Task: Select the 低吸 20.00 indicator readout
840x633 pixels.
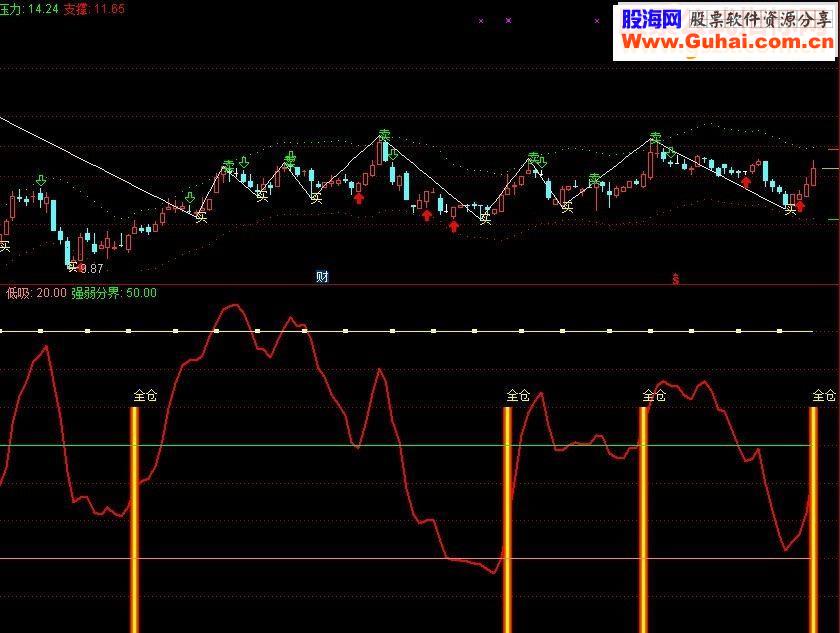Action: coord(36,292)
